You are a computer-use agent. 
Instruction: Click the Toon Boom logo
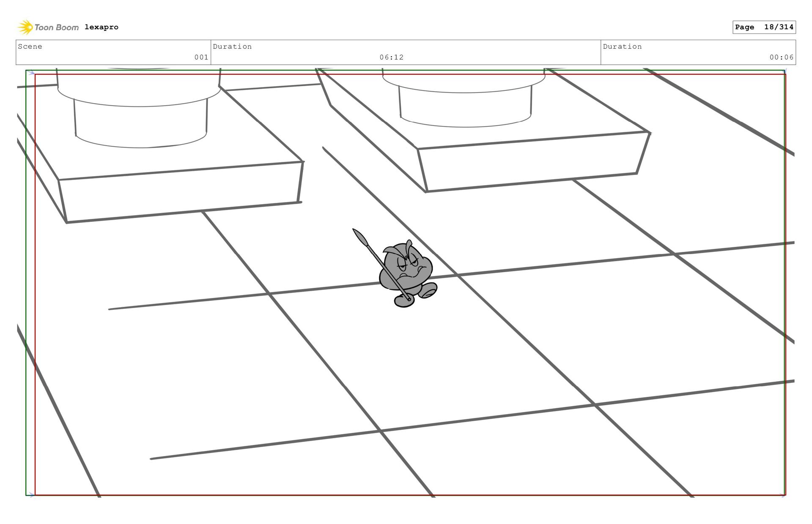[x=48, y=27]
